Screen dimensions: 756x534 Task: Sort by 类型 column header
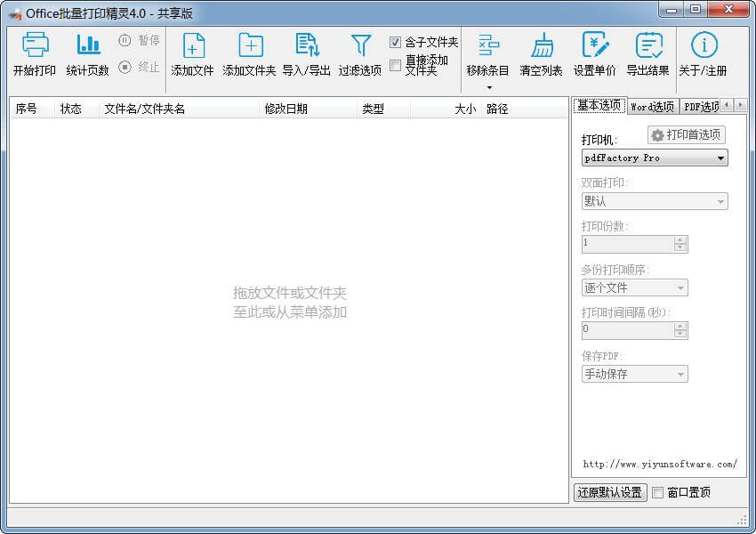point(384,109)
